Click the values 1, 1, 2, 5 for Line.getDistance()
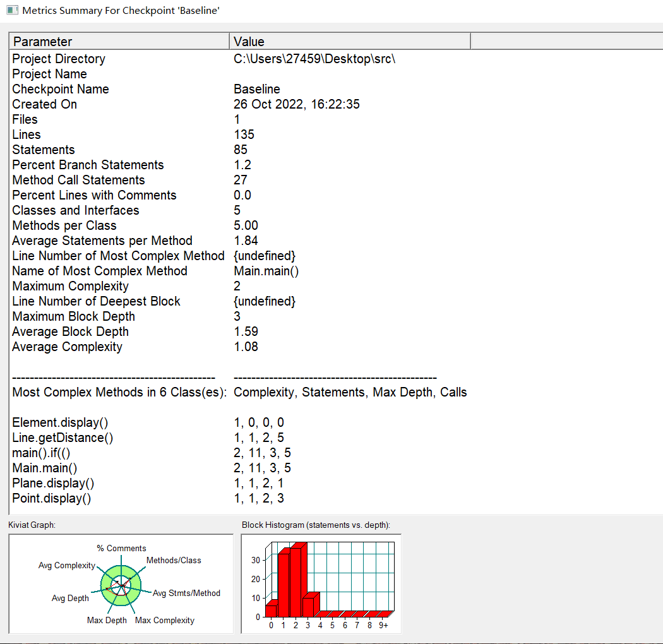 pyautogui.click(x=259, y=438)
